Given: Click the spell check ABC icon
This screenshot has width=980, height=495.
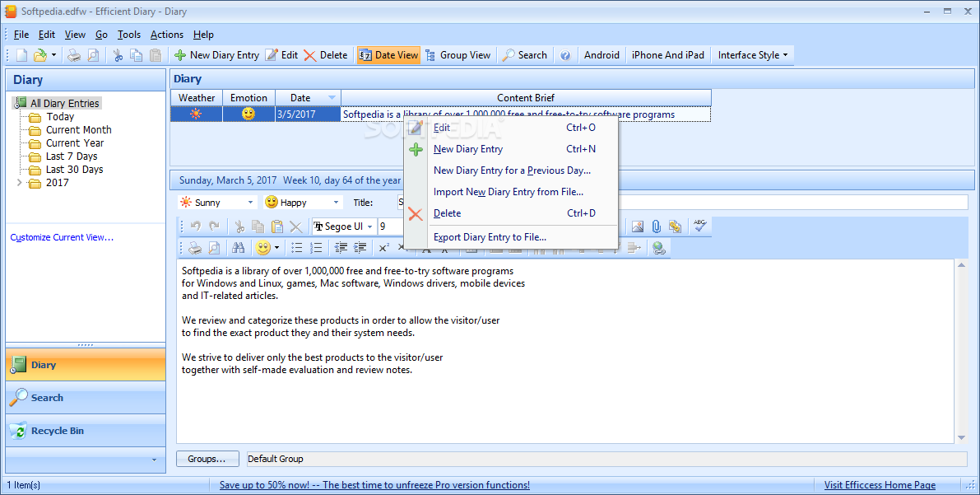Looking at the screenshot, I should coord(700,226).
